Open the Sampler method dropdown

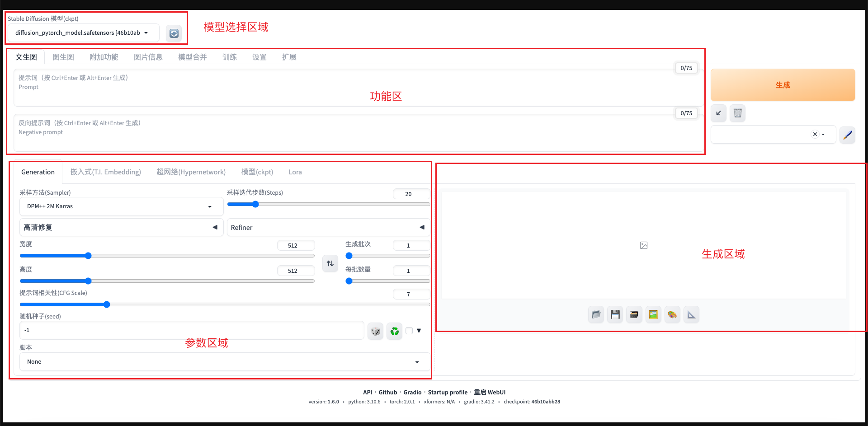[121, 206]
